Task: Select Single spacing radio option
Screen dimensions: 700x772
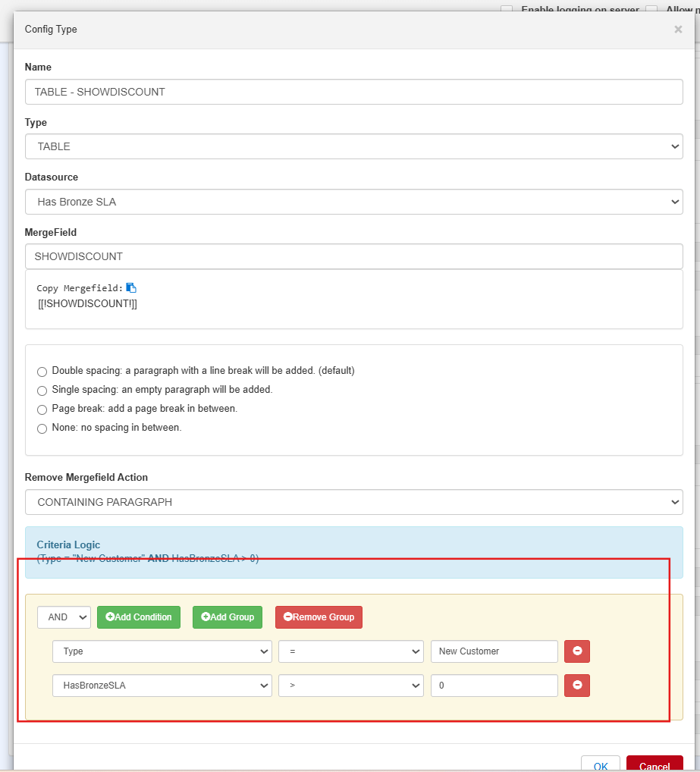Action: 42,391
